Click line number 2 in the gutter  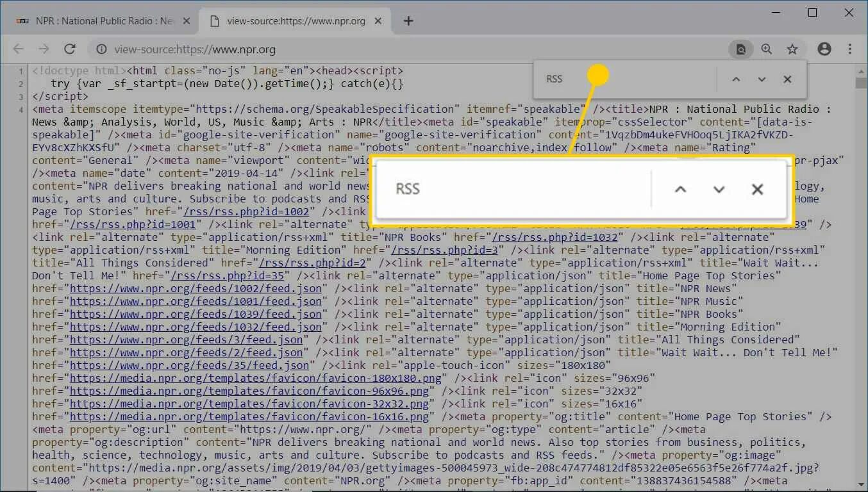pyautogui.click(x=21, y=84)
